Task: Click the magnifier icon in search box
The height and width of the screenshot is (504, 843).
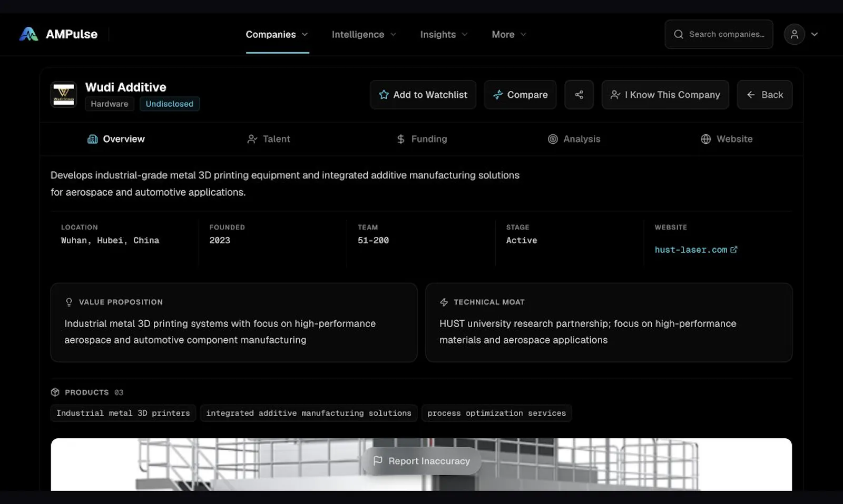Action: click(679, 34)
